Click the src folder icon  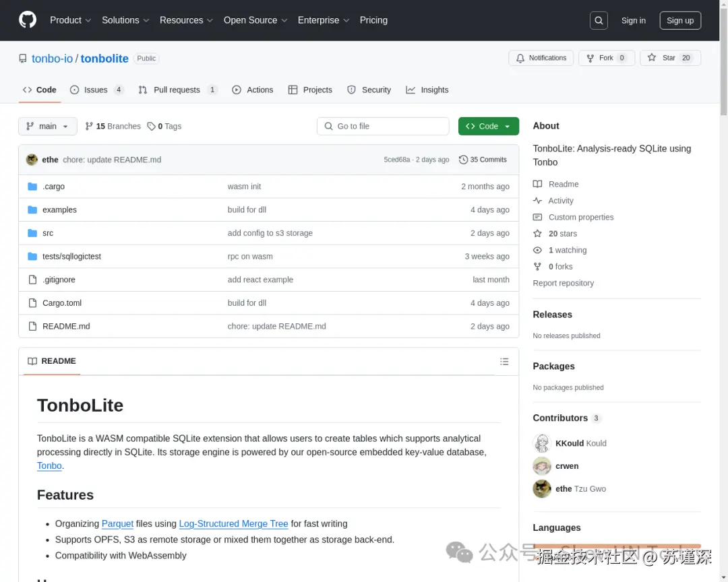(32, 233)
